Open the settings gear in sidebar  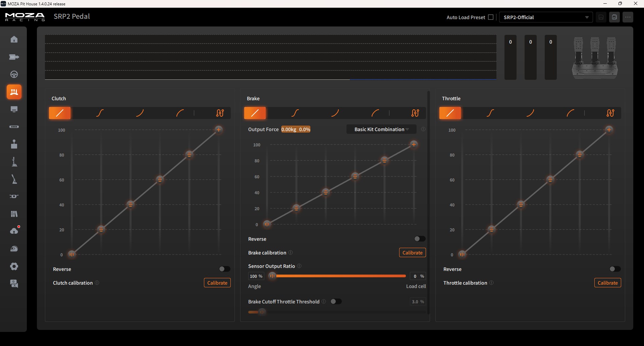pyautogui.click(x=14, y=266)
